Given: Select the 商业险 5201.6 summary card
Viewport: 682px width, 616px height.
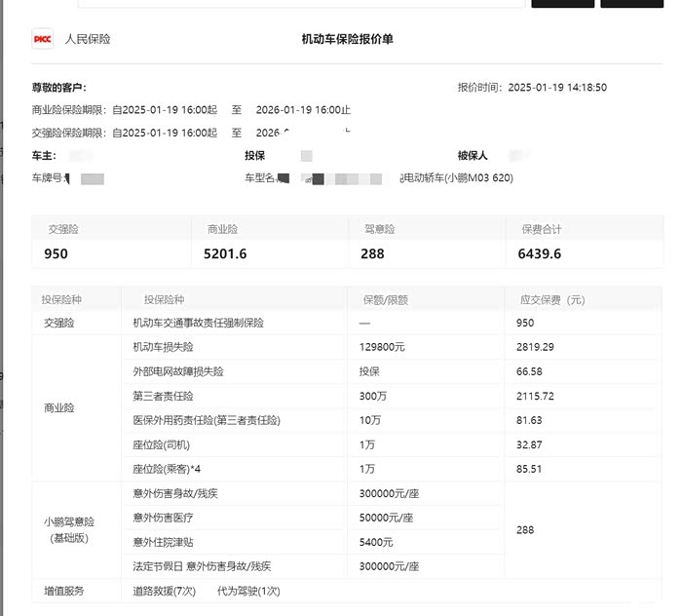Looking at the screenshot, I should [271, 242].
